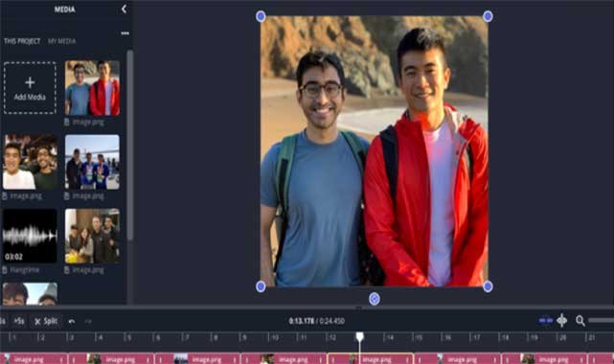The height and width of the screenshot is (364, 614).
Task: Select the two-men beach photo thumbnail
Action: coord(92,88)
